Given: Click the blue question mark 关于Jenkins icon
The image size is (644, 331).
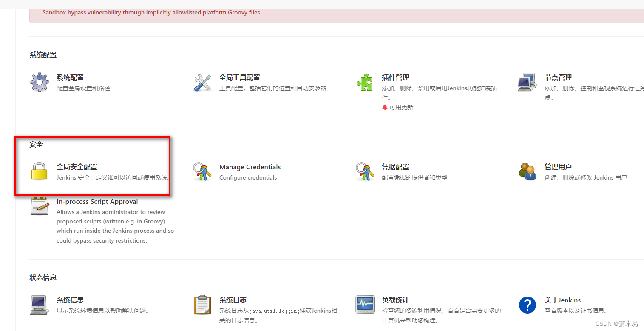Looking at the screenshot, I should point(528,305).
